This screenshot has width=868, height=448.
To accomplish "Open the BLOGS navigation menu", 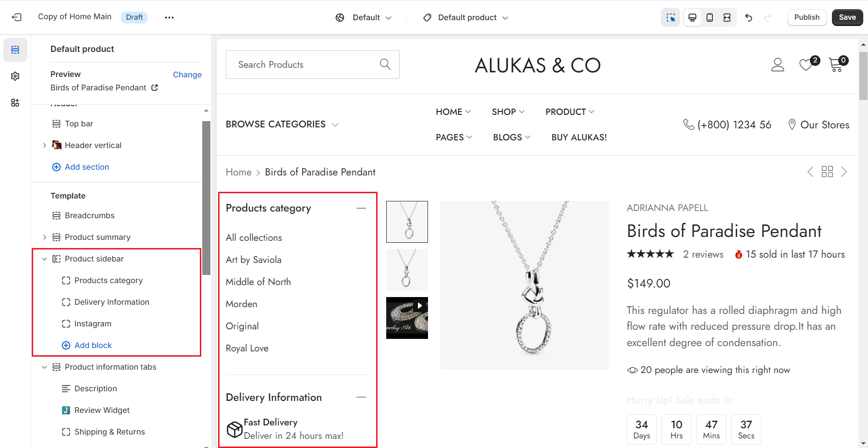I will (x=512, y=137).
